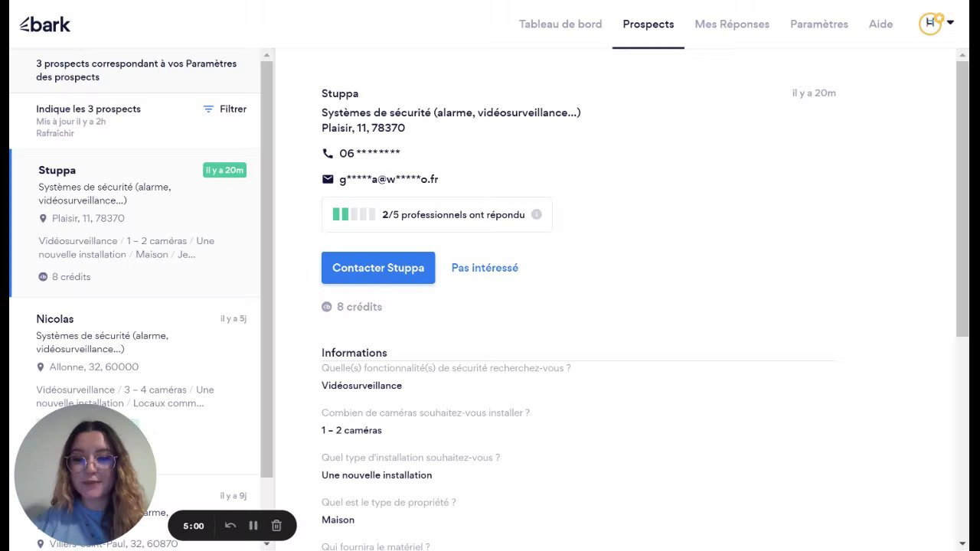The height and width of the screenshot is (551, 980).
Task: Click the 5:00 recording timer
Action: pos(194,526)
